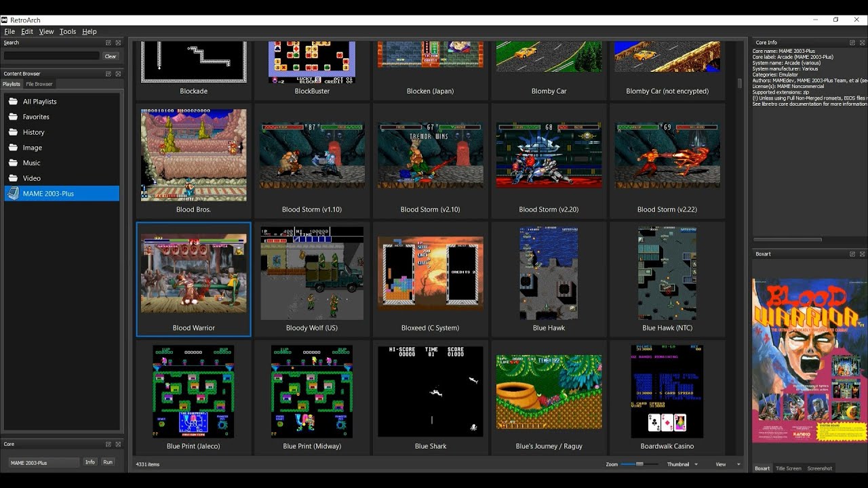Float the Content Browser panel
This screenshot has height=488, width=868.
point(108,74)
